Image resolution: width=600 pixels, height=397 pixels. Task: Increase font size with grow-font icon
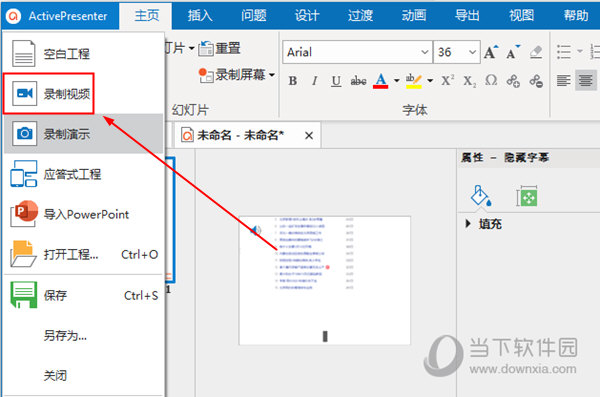point(491,52)
